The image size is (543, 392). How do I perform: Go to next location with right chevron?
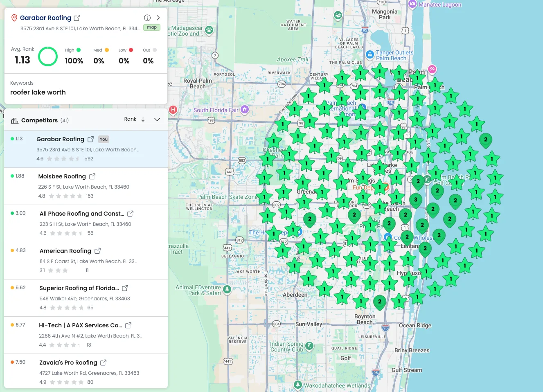[158, 18]
